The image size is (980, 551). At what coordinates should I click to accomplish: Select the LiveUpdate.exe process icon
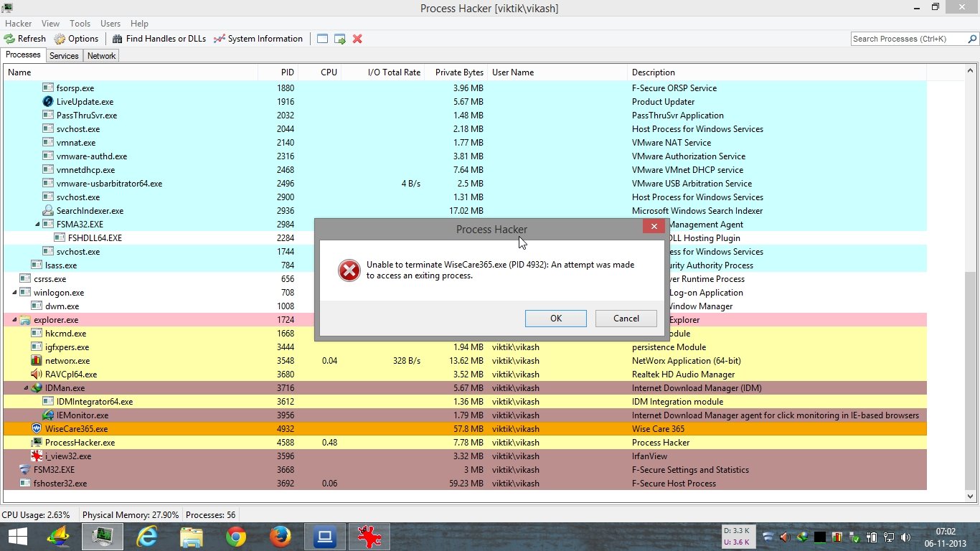(48, 102)
